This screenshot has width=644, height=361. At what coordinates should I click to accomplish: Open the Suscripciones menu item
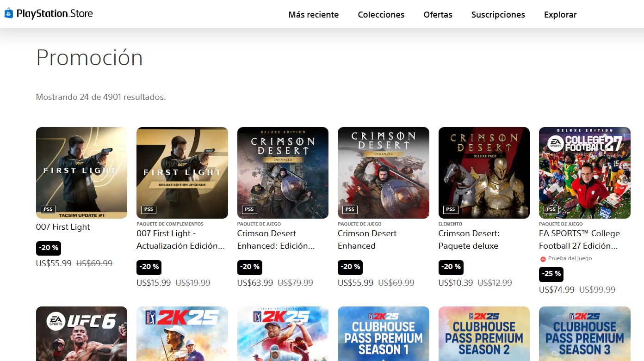point(498,14)
